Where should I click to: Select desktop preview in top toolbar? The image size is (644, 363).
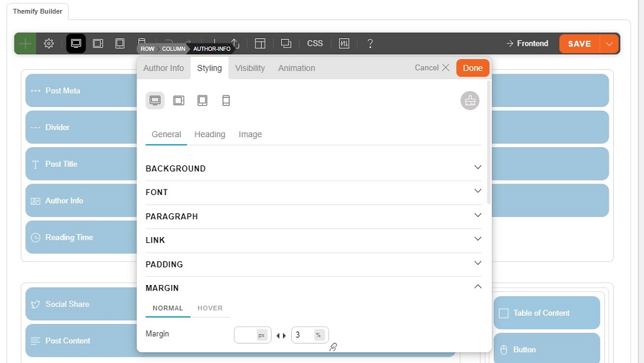click(76, 43)
